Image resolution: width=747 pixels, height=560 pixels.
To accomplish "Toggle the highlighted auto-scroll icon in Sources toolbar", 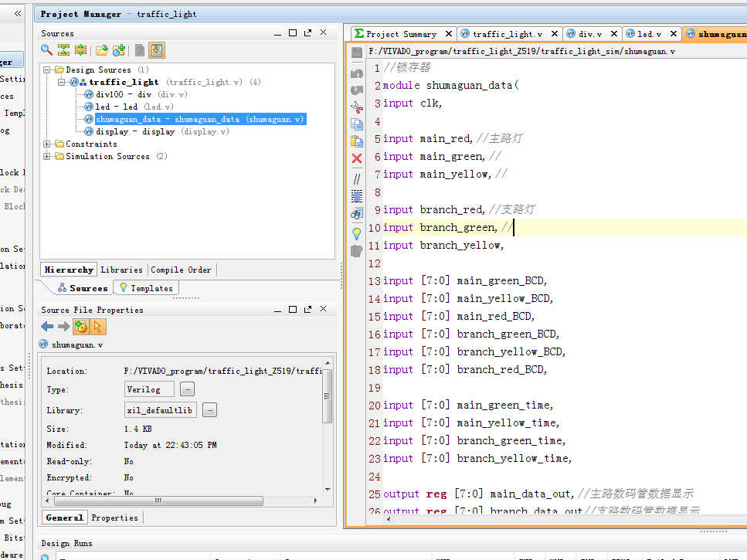I will click(157, 50).
